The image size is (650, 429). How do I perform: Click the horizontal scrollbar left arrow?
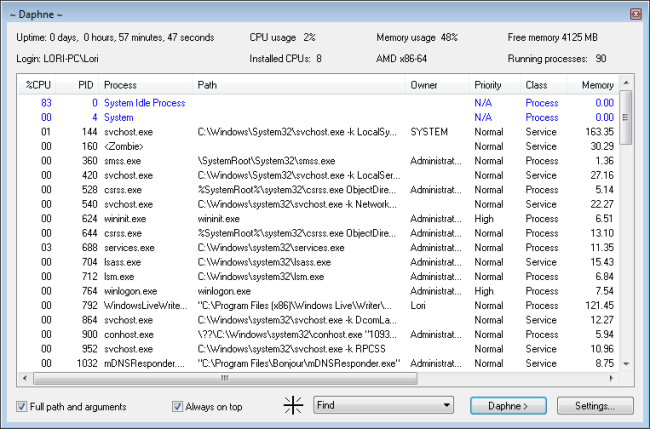click(x=25, y=378)
